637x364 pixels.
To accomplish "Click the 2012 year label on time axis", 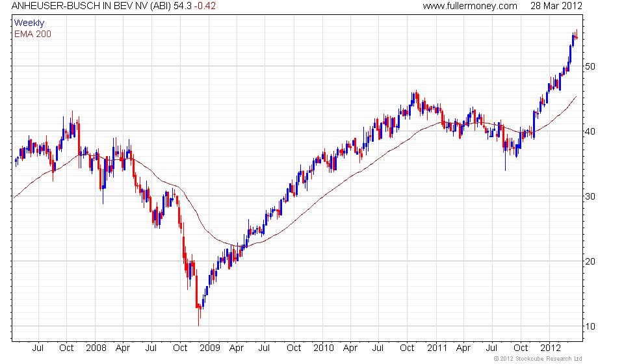I will pyautogui.click(x=551, y=348).
